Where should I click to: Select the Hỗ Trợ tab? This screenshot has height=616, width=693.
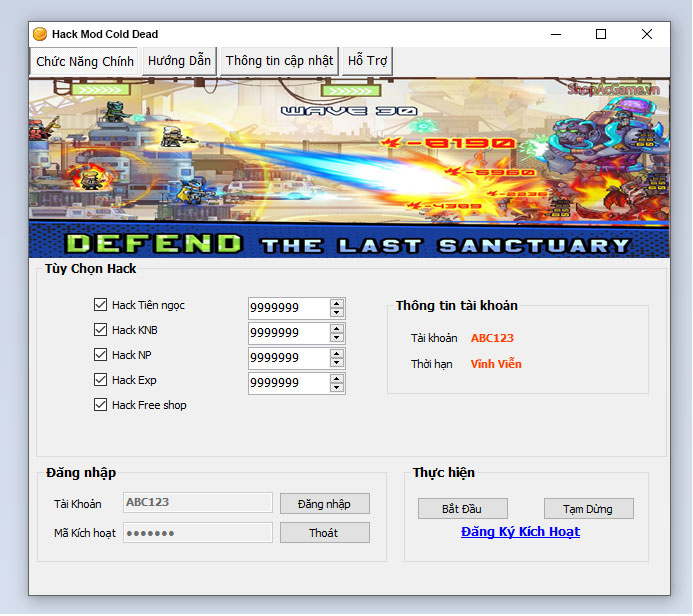367,61
